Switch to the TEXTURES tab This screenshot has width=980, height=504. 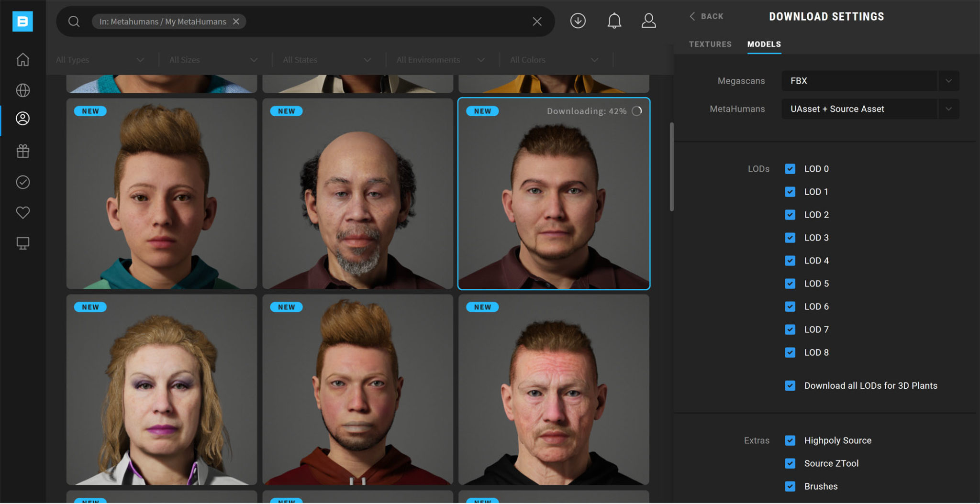tap(710, 44)
